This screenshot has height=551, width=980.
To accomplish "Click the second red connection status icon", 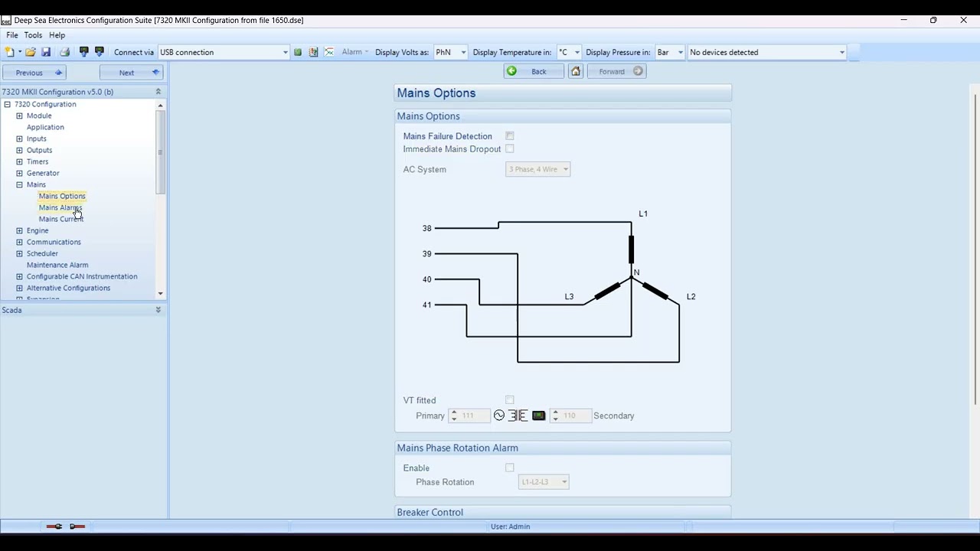I will (77, 527).
